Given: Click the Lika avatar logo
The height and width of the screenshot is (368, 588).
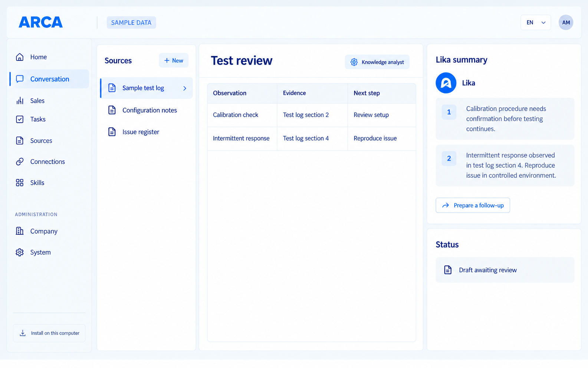Looking at the screenshot, I should point(446,83).
